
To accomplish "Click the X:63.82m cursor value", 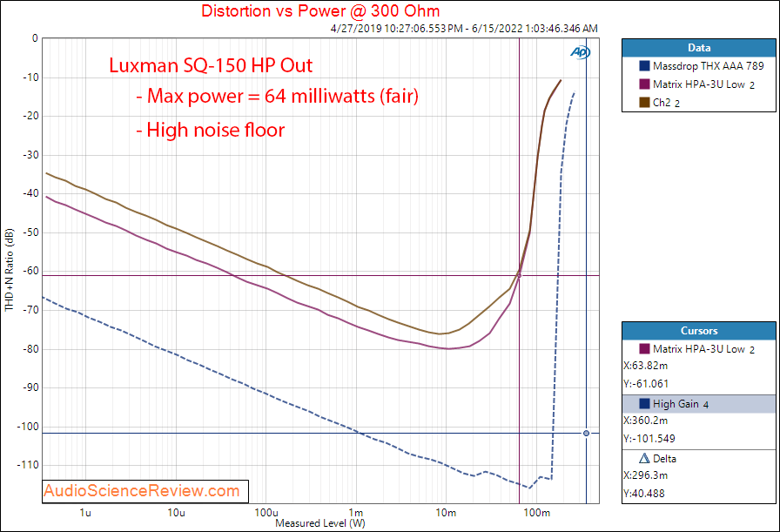I will (646, 366).
